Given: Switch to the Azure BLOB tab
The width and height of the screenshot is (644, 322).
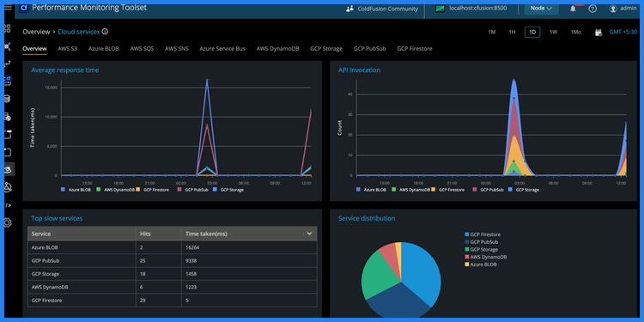Looking at the screenshot, I should pos(104,48).
